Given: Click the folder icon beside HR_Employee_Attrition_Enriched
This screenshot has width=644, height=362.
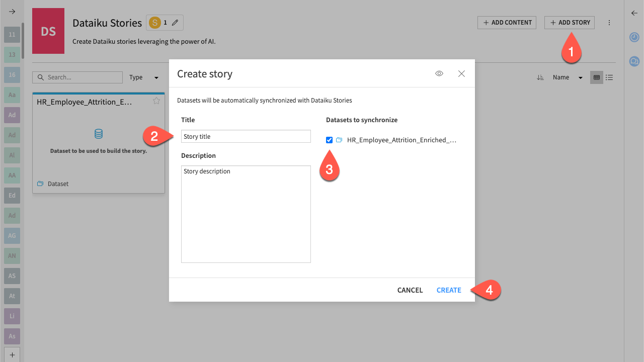Looking at the screenshot, I should click(x=339, y=140).
